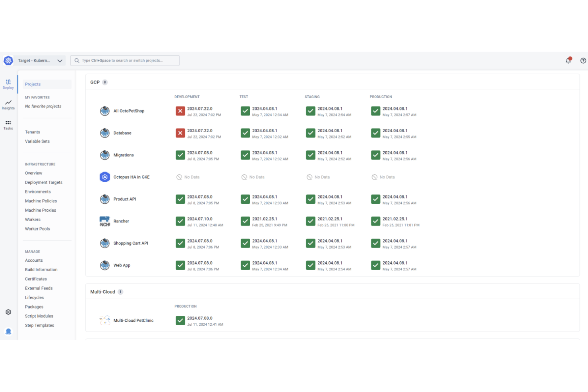Open Worker Pools page
Screen dimensions: 588x392
(x=37, y=229)
